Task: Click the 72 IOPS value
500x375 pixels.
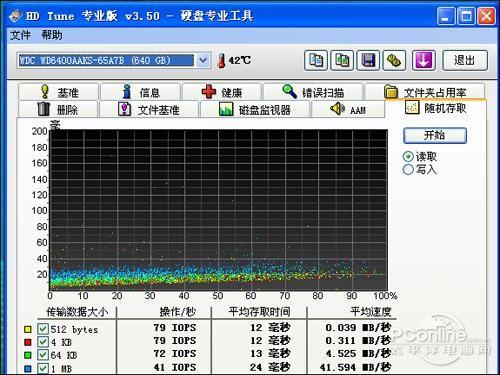Action: 175,354
